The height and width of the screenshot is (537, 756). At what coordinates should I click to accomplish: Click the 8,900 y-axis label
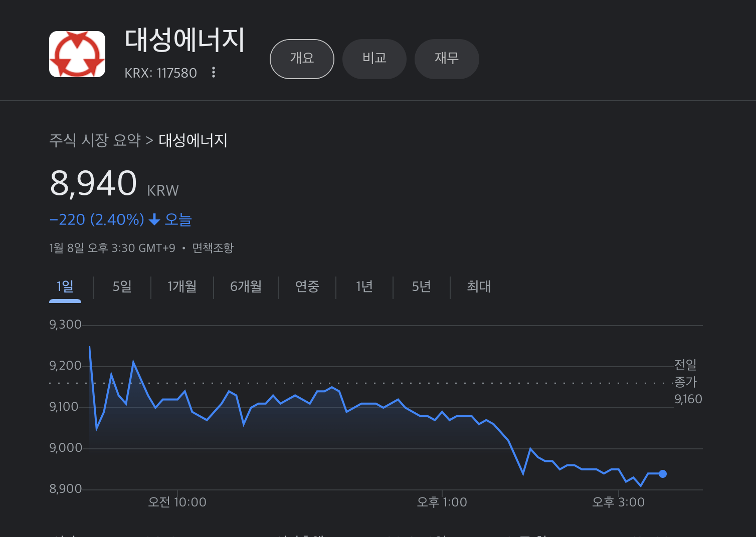pyautogui.click(x=66, y=489)
